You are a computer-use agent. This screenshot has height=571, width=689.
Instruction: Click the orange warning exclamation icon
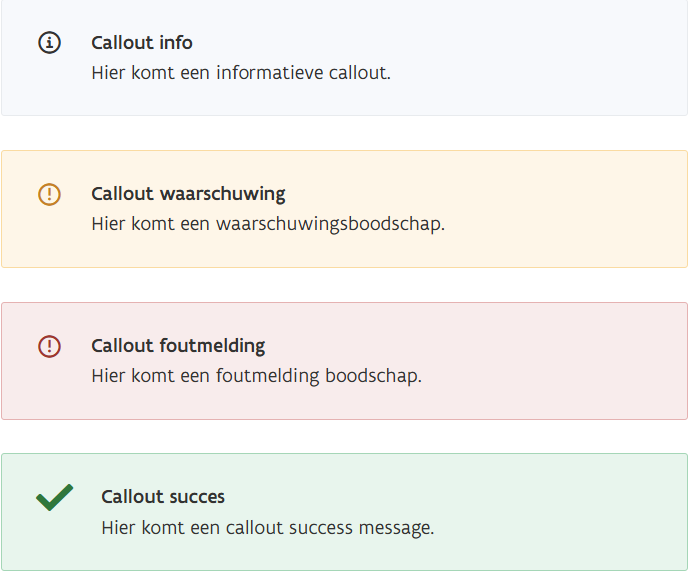point(49,195)
